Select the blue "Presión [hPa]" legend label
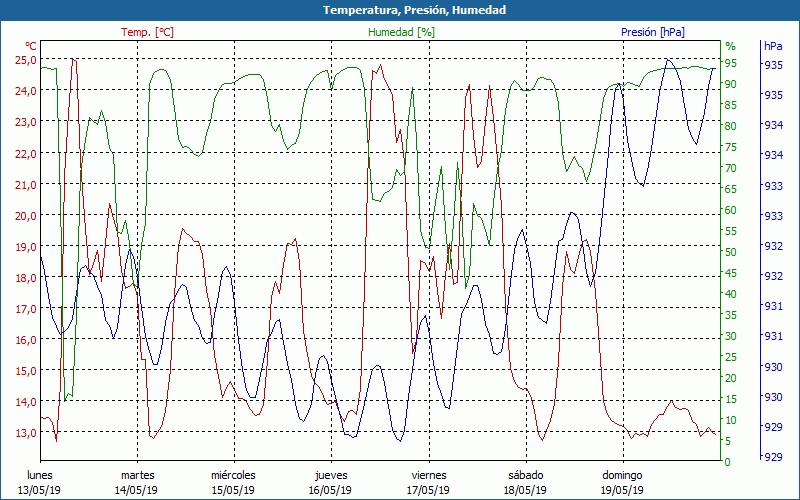The width and height of the screenshot is (800, 500). coord(653,32)
